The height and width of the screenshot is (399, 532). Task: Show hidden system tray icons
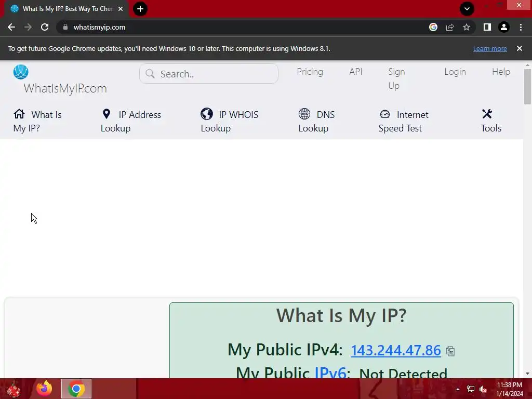pos(458,389)
